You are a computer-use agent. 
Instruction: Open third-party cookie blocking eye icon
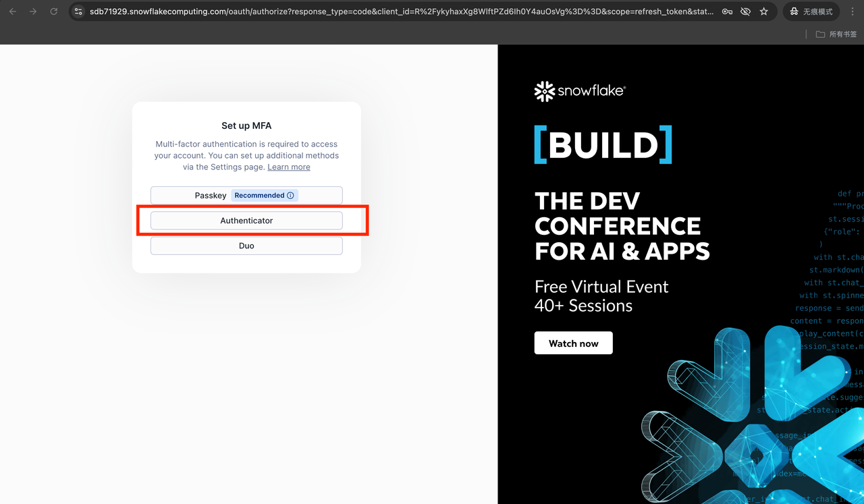745,11
